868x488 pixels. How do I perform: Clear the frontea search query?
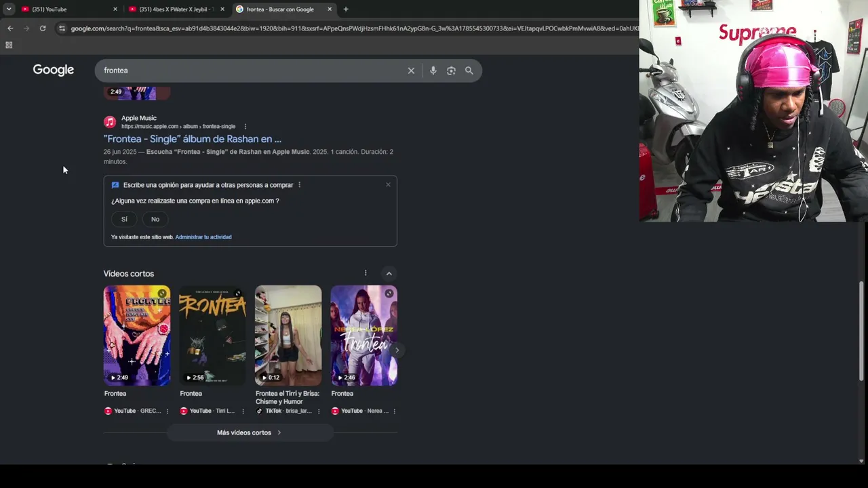click(x=411, y=70)
